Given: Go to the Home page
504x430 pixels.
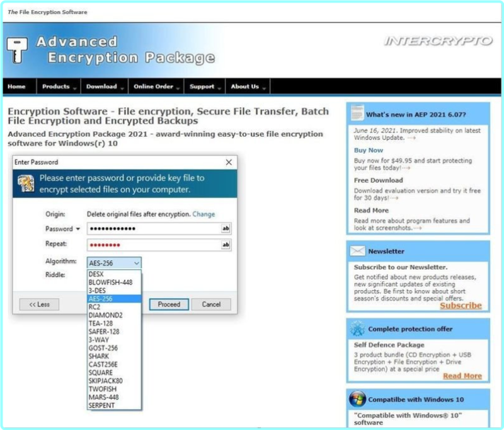Looking at the screenshot, I should 17,86.
